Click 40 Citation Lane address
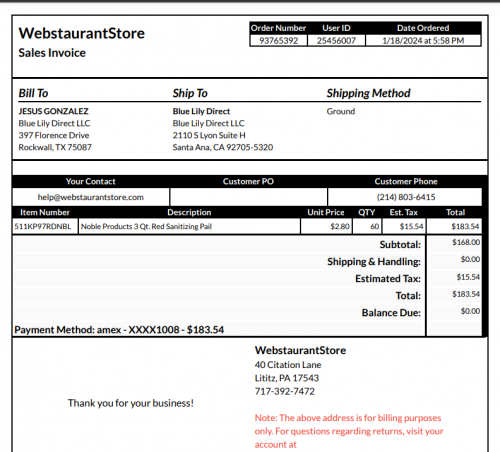500x452 pixels. tap(288, 365)
